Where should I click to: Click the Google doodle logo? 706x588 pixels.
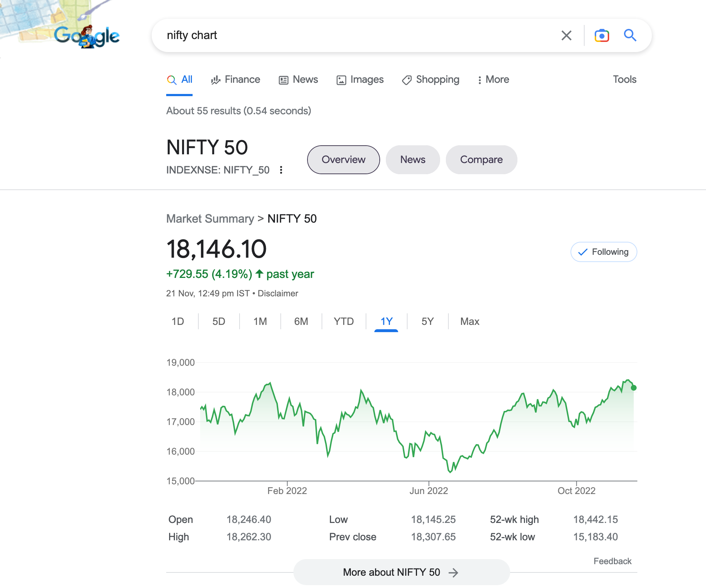(x=87, y=36)
